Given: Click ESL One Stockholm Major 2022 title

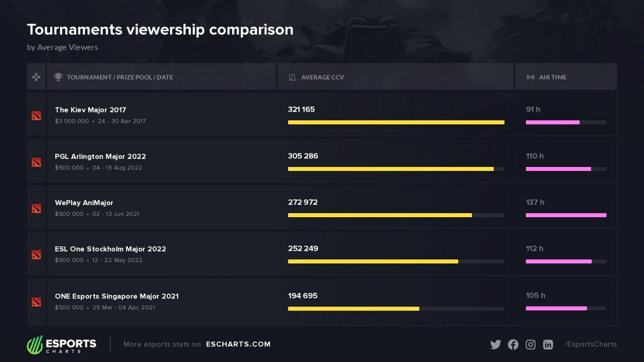Looking at the screenshot, I should pos(110,249).
